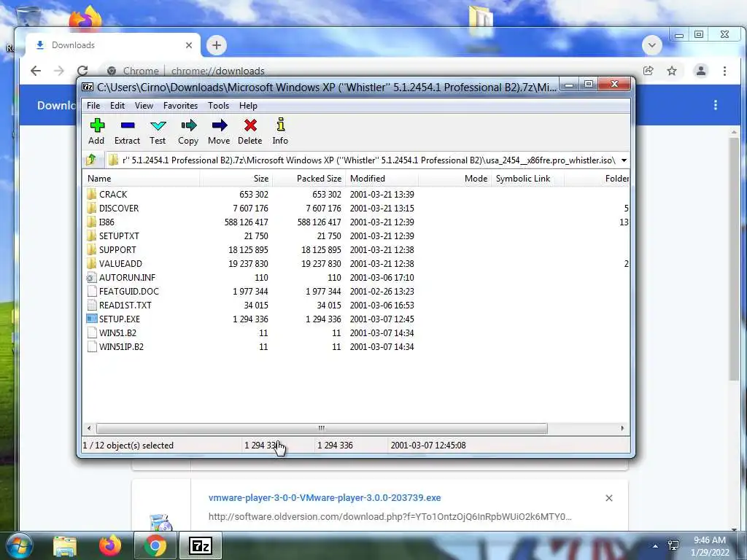This screenshot has height=560, width=747.
Task: Click the Chrome share page icon
Action: (x=648, y=71)
